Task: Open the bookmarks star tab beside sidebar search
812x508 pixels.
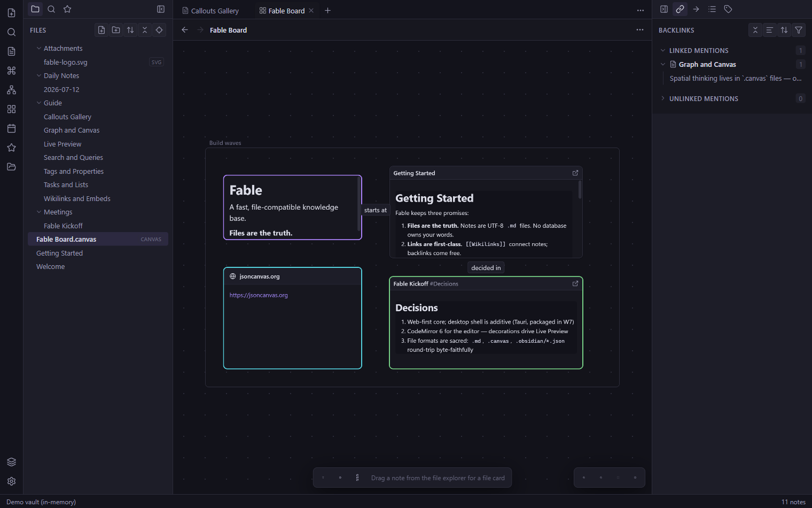Action: point(67,9)
